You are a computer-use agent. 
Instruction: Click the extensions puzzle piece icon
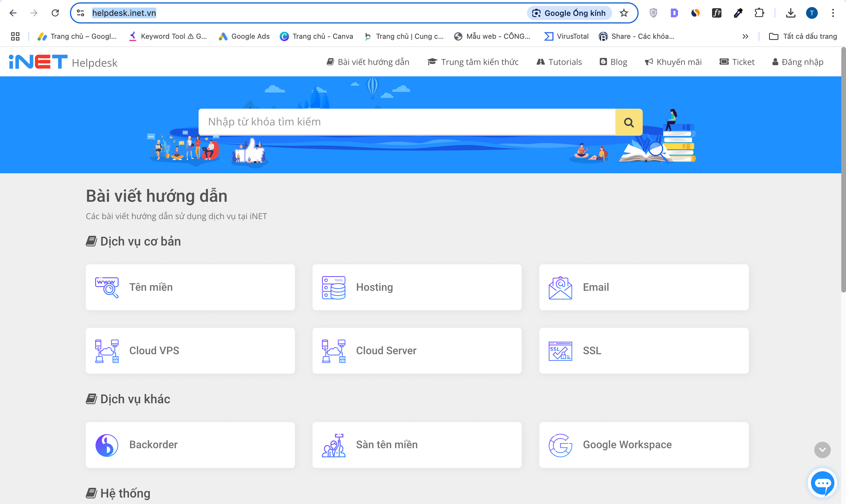pos(759,13)
